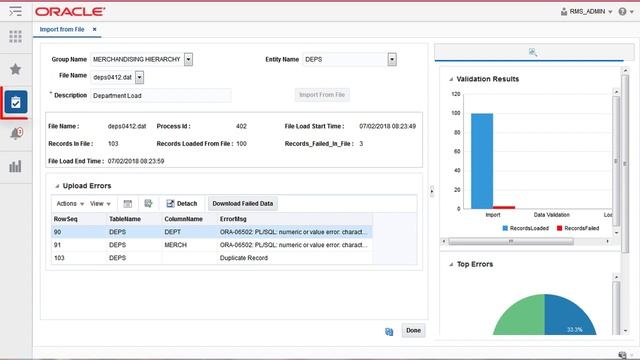Open the navigation hamburger menu icon

tap(16, 11)
